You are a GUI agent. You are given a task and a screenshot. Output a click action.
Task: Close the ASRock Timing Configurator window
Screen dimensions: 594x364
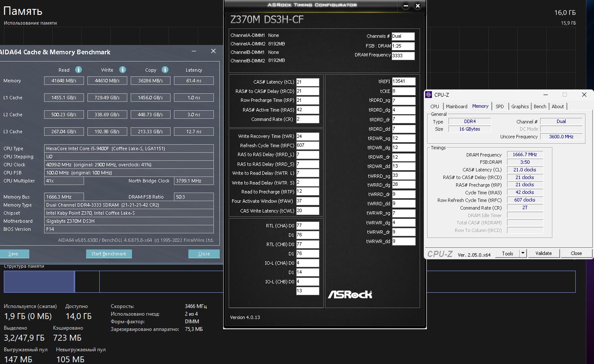417,6
